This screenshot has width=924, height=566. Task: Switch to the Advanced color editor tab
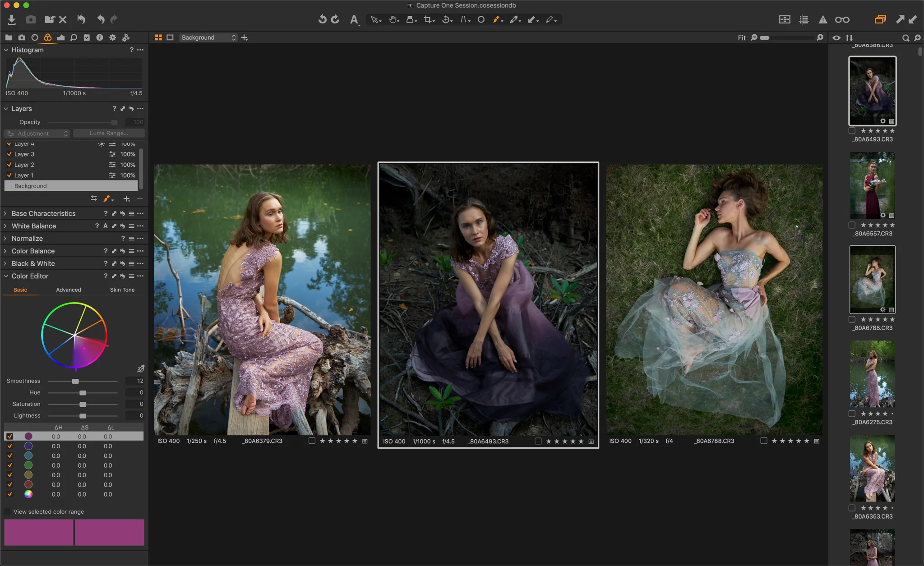69,290
